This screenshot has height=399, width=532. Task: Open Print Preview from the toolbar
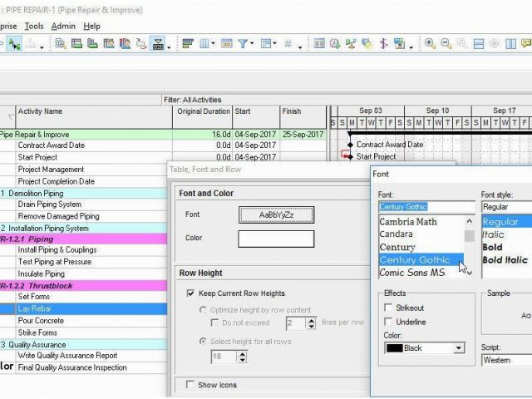coord(61,44)
